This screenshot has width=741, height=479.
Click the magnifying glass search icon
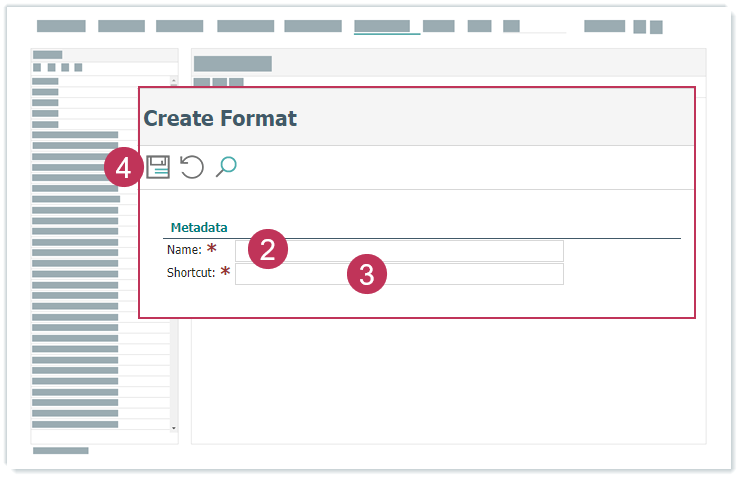click(x=226, y=167)
